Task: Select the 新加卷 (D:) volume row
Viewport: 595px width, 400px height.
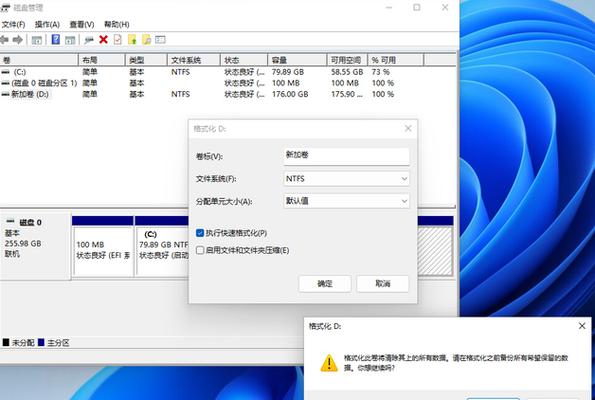Action: tap(228, 94)
